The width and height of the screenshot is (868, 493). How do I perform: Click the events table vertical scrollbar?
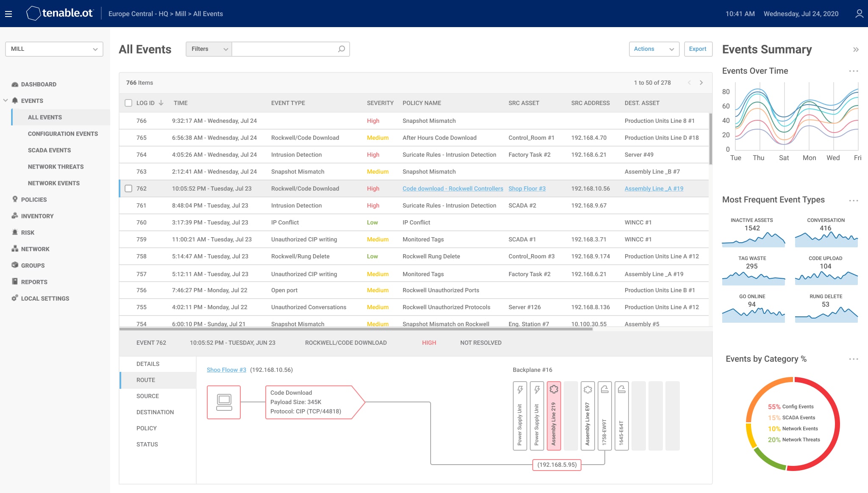[711, 138]
